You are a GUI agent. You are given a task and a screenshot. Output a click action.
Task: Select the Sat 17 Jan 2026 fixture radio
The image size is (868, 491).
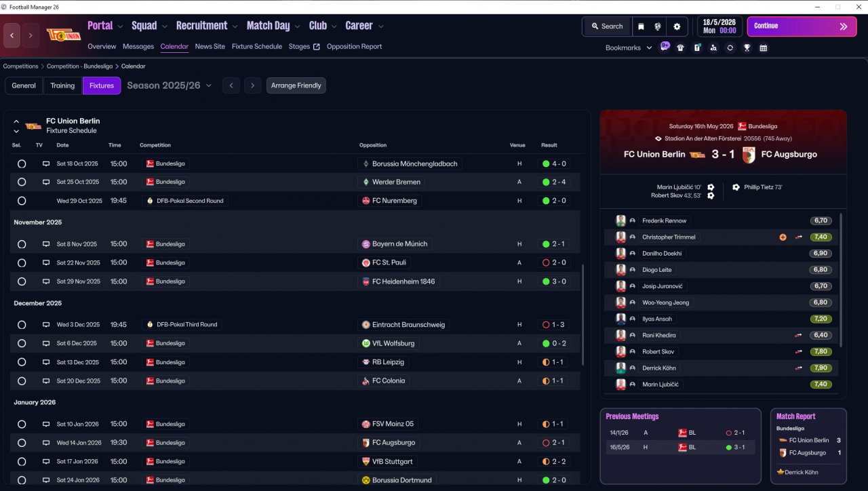[22, 461]
